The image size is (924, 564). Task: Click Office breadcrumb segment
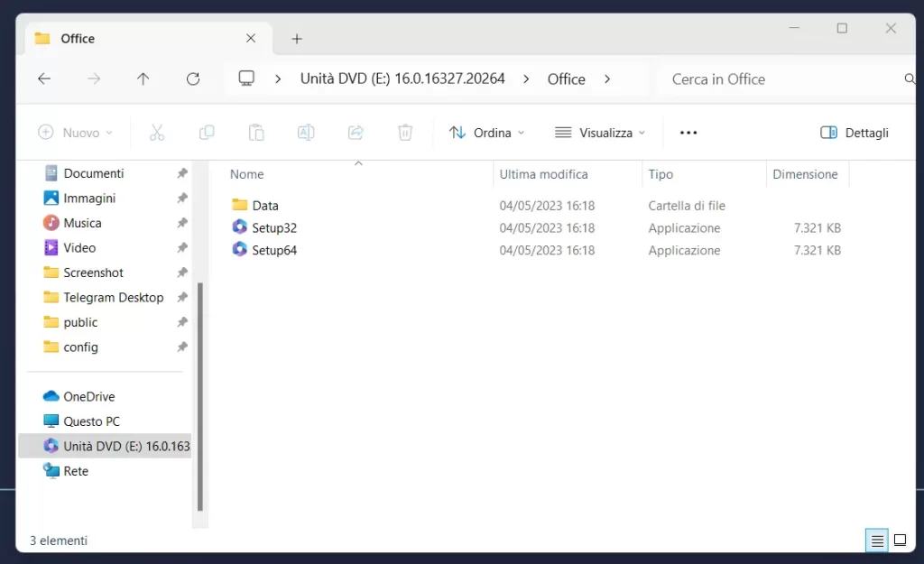coord(567,79)
